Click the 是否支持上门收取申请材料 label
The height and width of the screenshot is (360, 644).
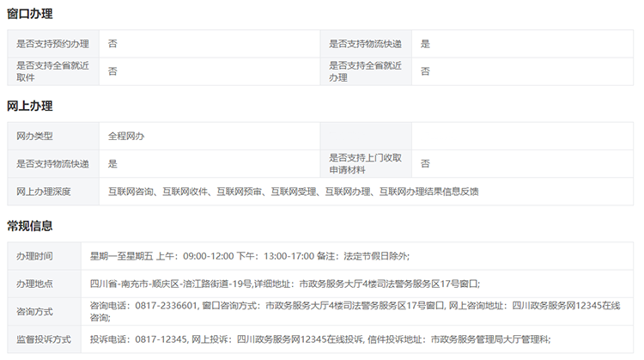[x=365, y=163]
